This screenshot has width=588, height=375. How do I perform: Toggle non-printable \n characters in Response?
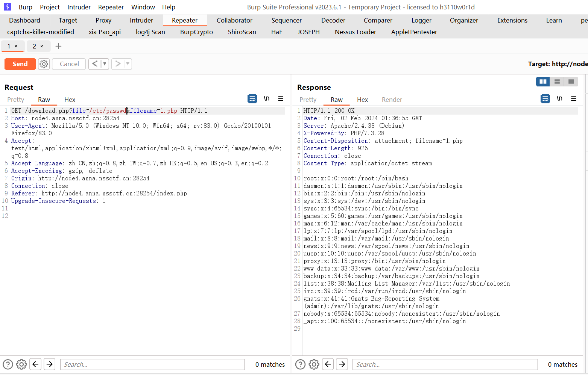pos(559,98)
